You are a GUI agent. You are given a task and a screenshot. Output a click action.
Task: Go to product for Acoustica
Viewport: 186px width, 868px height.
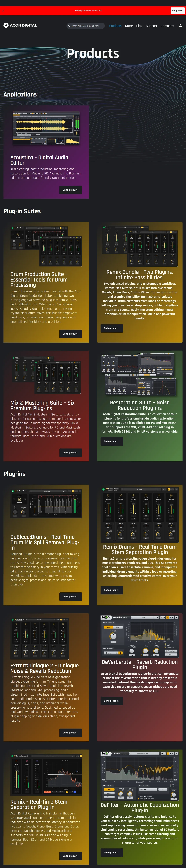click(70, 190)
